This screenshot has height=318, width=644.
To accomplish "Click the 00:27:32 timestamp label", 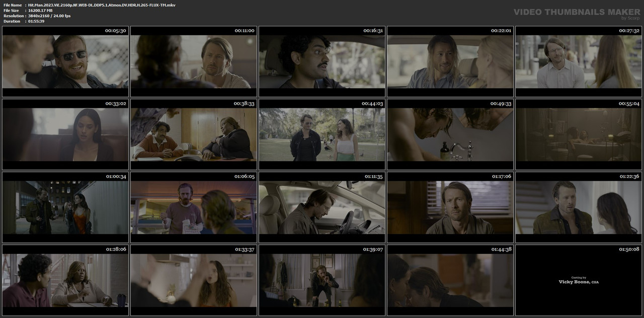I will click(x=629, y=31).
